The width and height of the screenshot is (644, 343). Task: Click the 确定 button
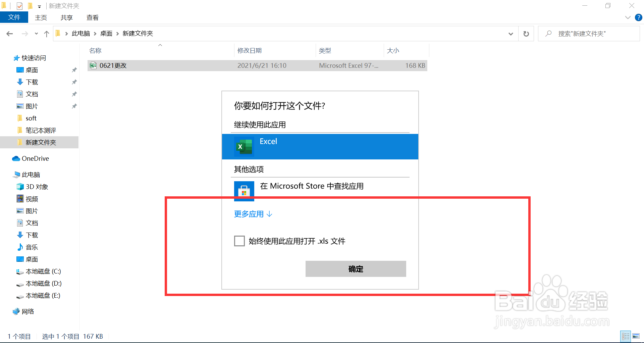pyautogui.click(x=356, y=269)
